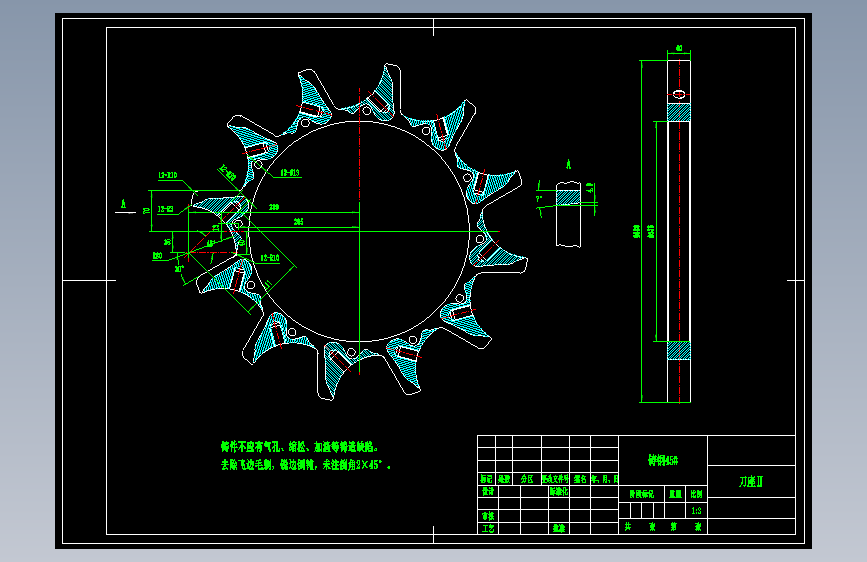Select the material text 铸钢45#

pos(662,460)
